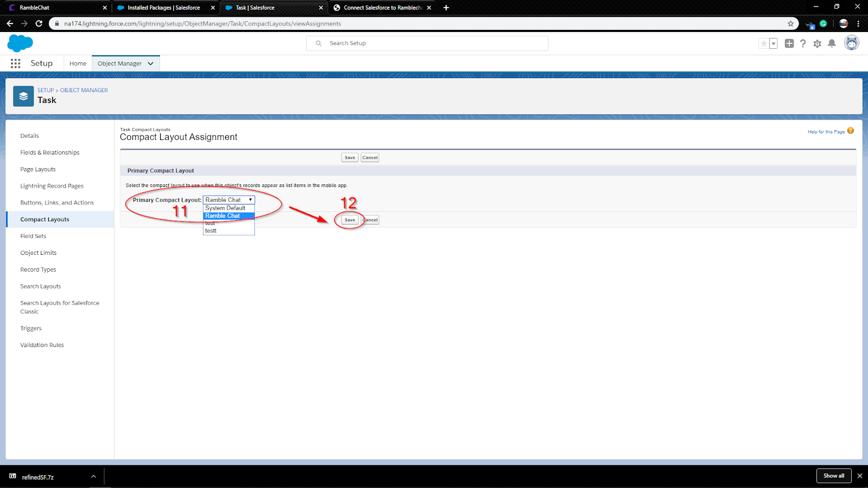Click Show all downloads button
Viewport: 868px width, 488px height.
click(x=834, y=476)
